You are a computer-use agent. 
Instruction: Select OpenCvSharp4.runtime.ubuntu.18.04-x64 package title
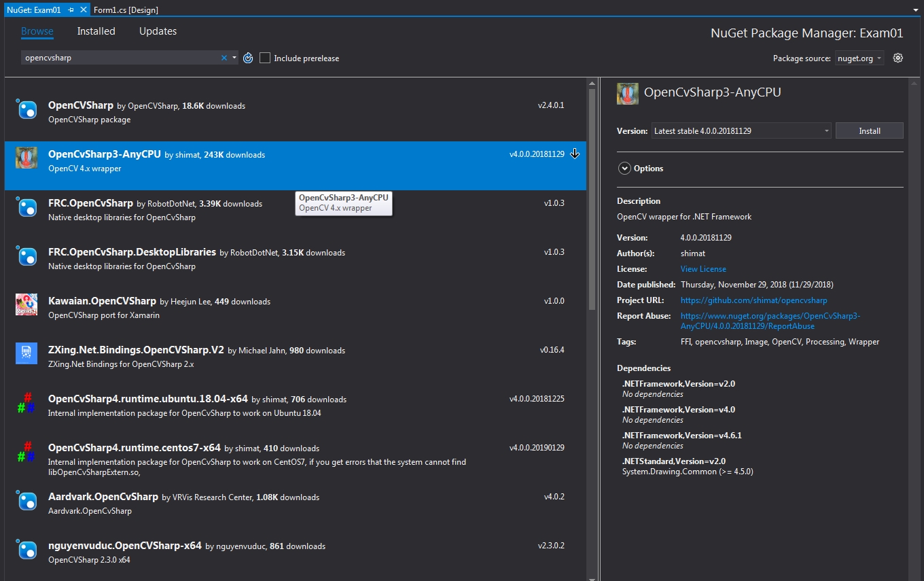(x=148, y=399)
